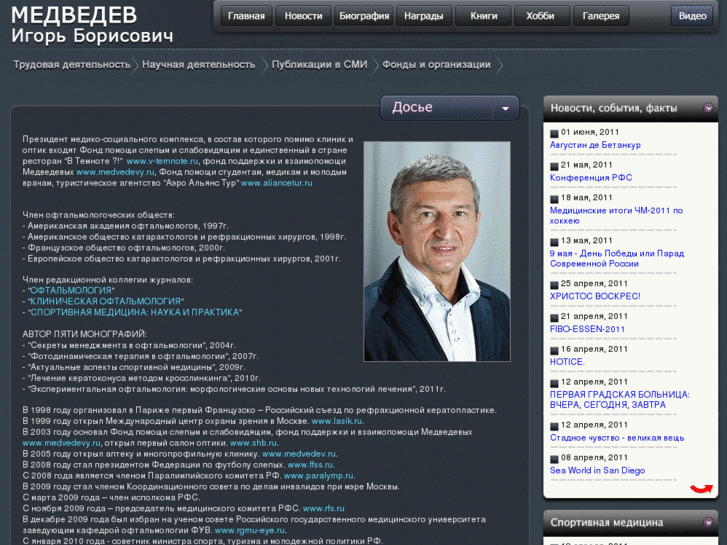Open the Хобби page
The image size is (727, 545).
[540, 16]
